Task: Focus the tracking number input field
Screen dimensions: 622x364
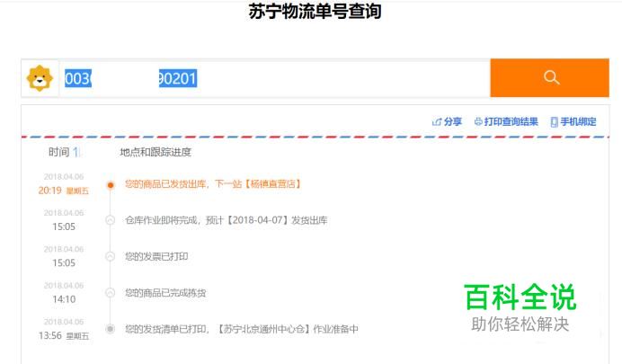Action: click(274, 78)
